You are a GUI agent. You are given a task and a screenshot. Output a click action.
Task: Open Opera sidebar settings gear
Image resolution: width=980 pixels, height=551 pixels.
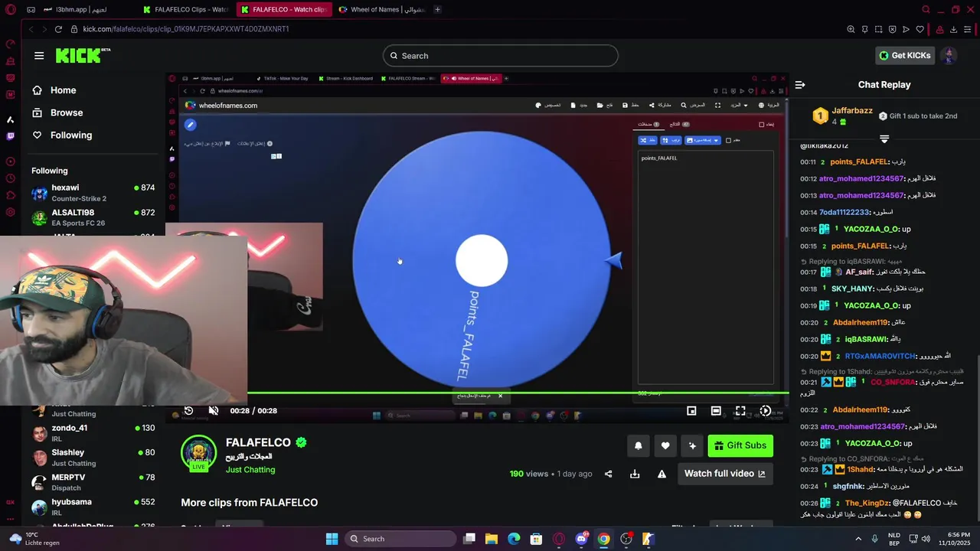pyautogui.click(x=10, y=212)
